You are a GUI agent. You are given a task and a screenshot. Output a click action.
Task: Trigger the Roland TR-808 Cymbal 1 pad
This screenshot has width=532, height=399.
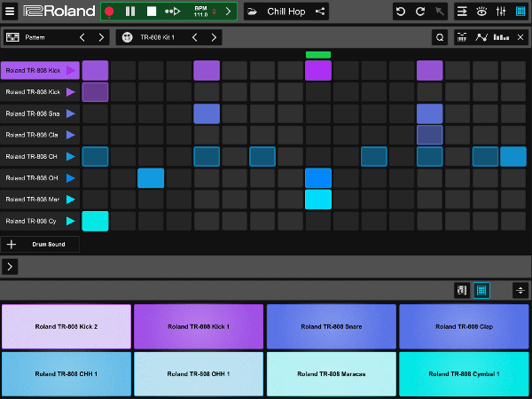pos(464,374)
